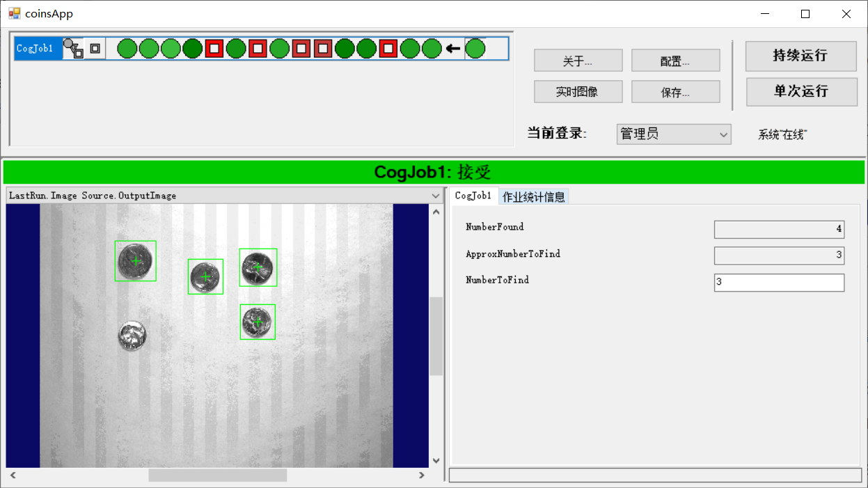Viewport: 868px width, 488px height.
Task: Click the first red failed-tool square indicator
Action: tap(214, 48)
